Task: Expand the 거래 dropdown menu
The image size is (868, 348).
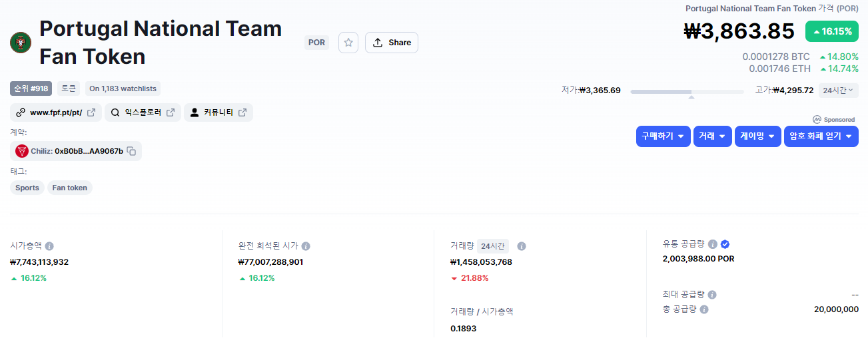Action: (712, 136)
